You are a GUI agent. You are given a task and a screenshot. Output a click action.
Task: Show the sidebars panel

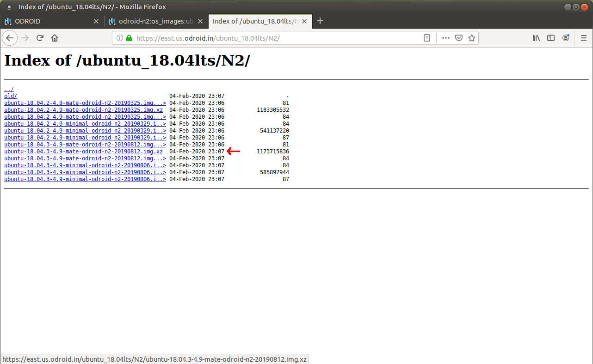point(550,38)
